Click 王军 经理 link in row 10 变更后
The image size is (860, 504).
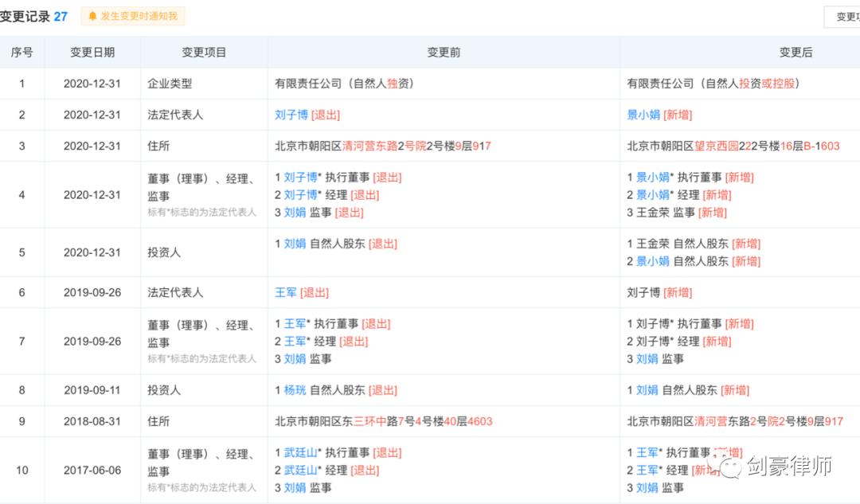click(648, 470)
